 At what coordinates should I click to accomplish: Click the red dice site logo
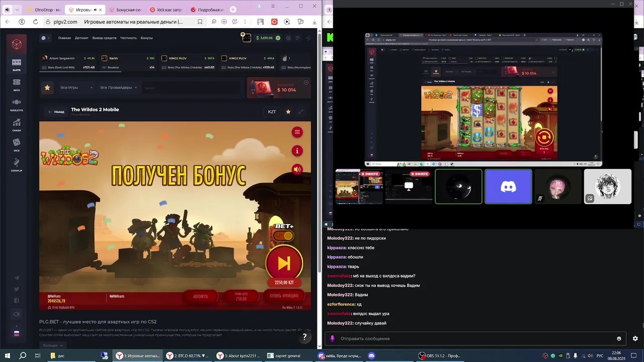coord(17,44)
